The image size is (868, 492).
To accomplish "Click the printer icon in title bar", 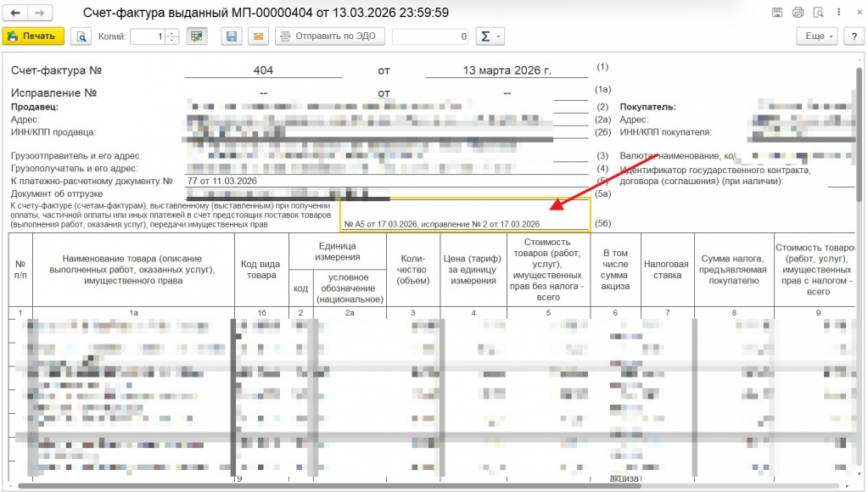I will pyautogui.click(x=798, y=12).
